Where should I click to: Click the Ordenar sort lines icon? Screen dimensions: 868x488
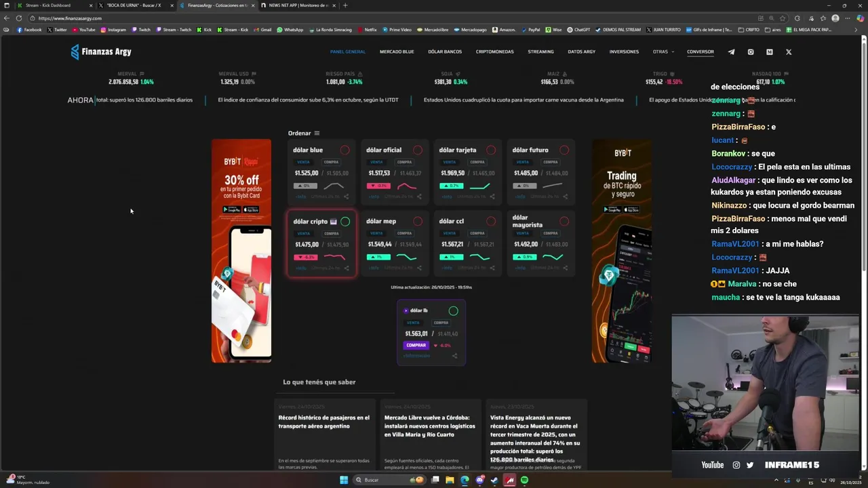point(317,134)
